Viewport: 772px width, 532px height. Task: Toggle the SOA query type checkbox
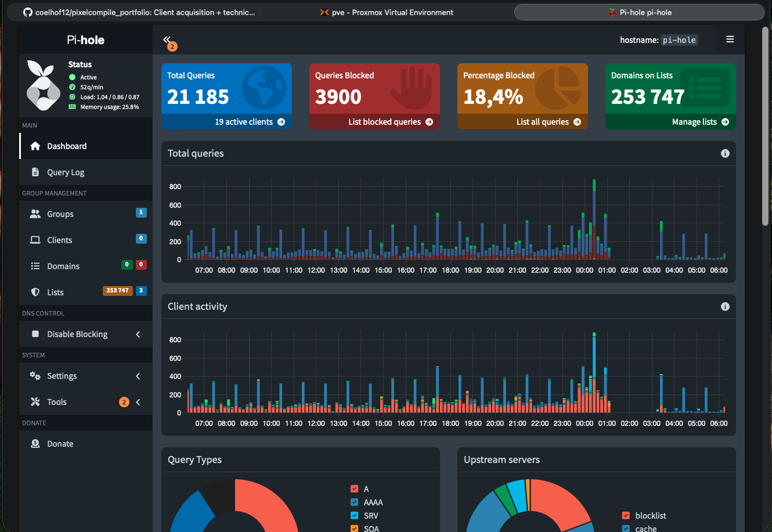pyautogui.click(x=355, y=529)
